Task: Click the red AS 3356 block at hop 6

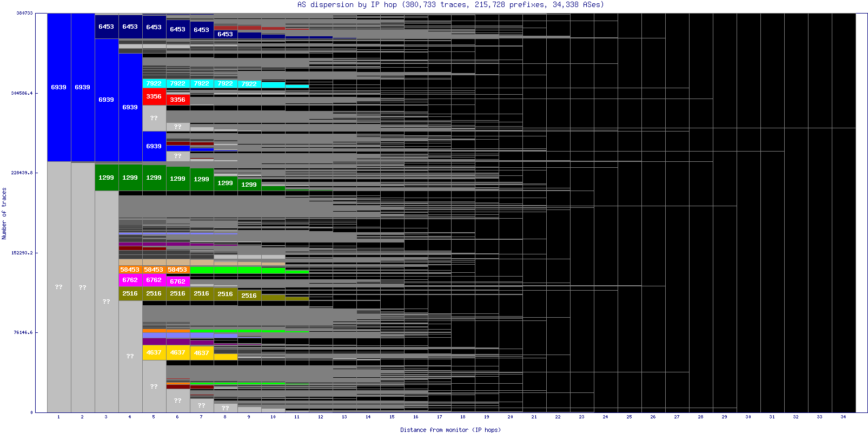Action: point(178,100)
